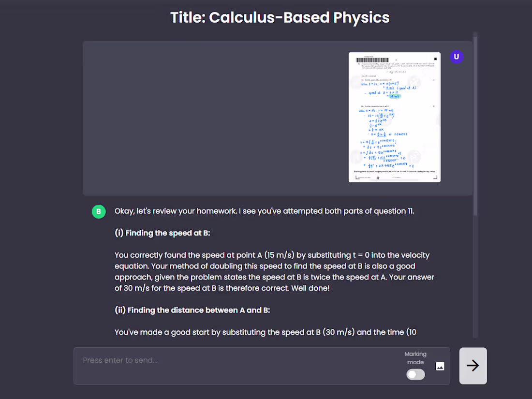The width and height of the screenshot is (532, 399).
Task: Click the "Marking mode" label
Action: [x=415, y=358]
